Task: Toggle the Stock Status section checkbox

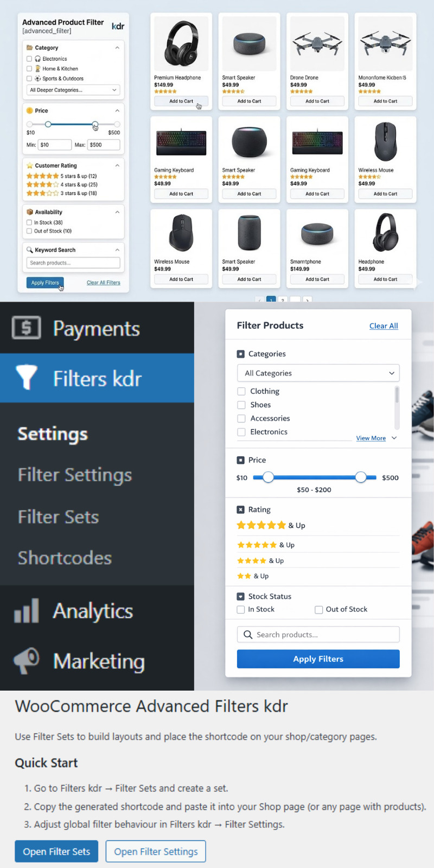Action: (x=241, y=596)
